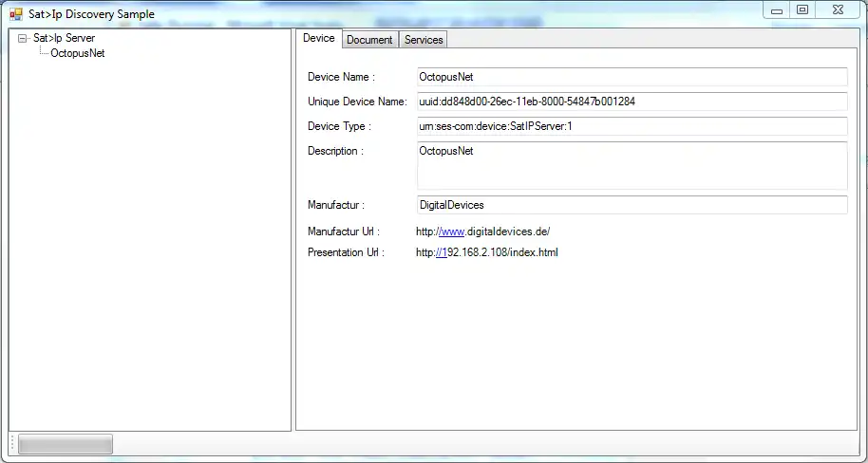The width and height of the screenshot is (868, 463).
Task: Click the Manufactur label
Action: [x=336, y=205]
